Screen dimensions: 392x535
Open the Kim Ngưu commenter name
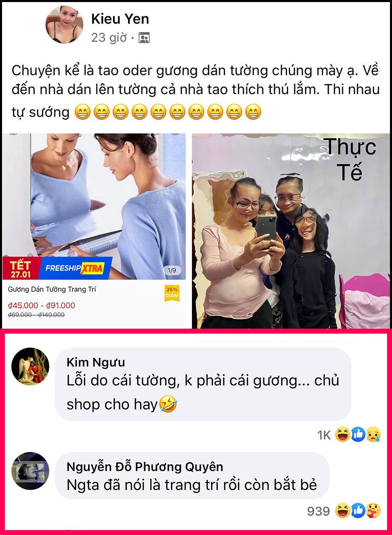96,362
